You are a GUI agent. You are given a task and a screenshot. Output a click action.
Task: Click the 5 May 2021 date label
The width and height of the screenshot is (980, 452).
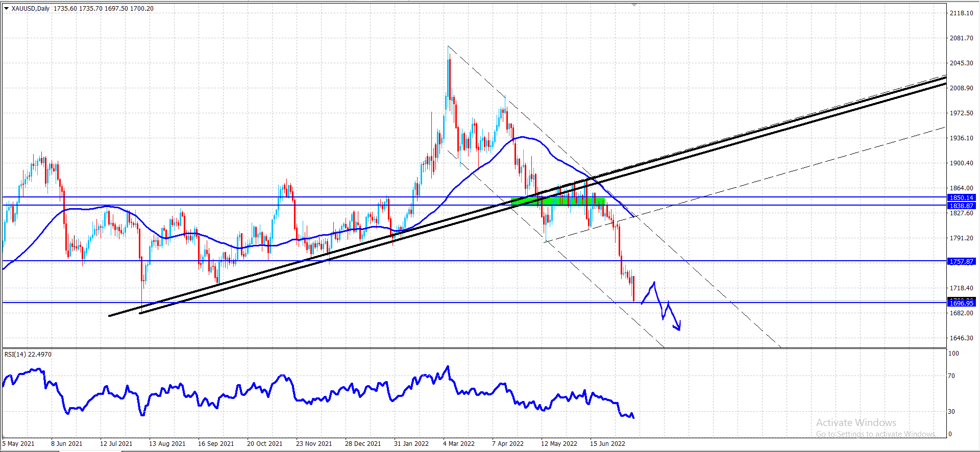tap(18, 443)
